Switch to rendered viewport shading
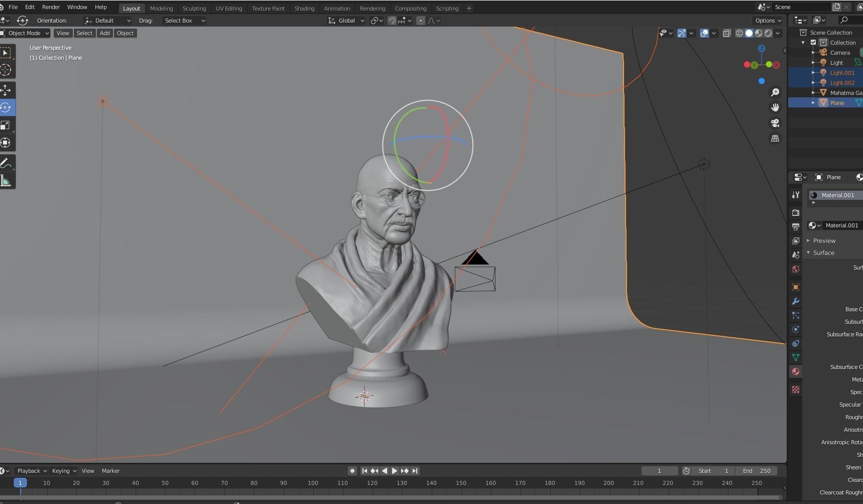Image resolution: width=863 pixels, height=504 pixels. [768, 33]
